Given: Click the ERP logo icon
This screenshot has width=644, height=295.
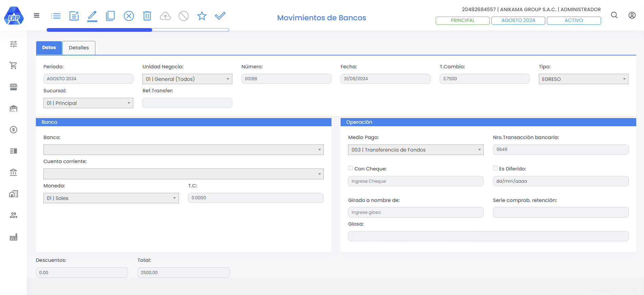Looking at the screenshot, I should 14,16.
